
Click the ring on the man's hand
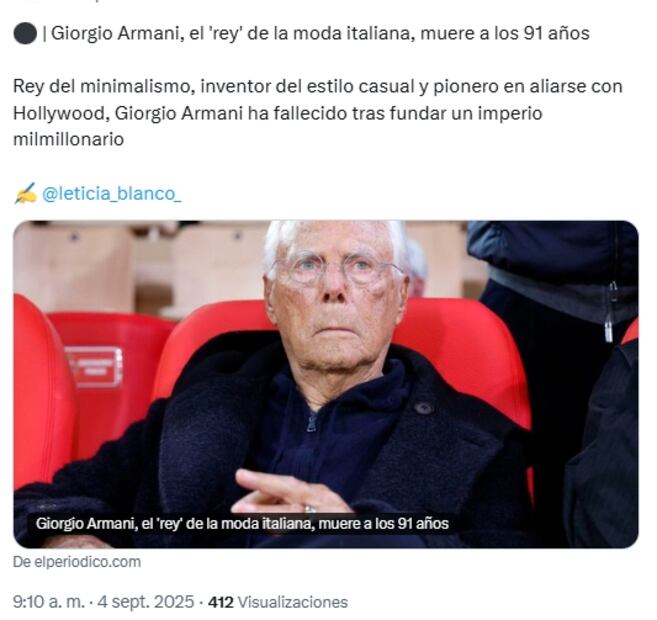[x=310, y=509]
